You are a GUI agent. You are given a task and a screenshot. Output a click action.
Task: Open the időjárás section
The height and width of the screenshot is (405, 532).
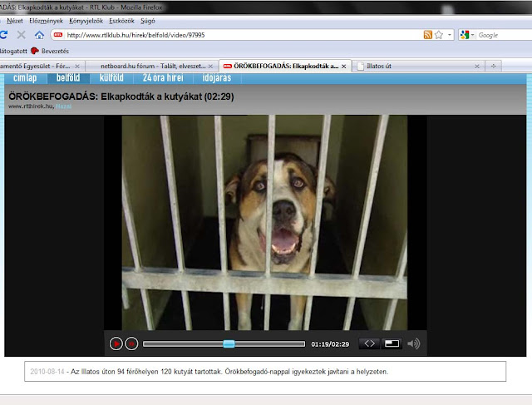click(217, 78)
